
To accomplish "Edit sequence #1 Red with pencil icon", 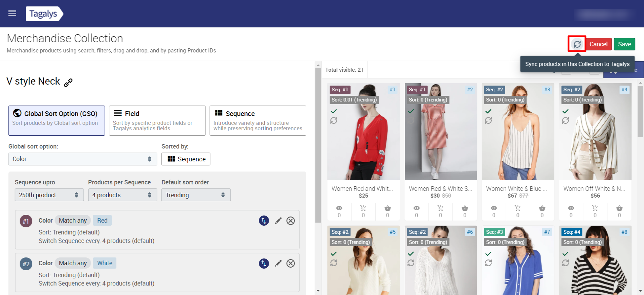I will click(278, 221).
